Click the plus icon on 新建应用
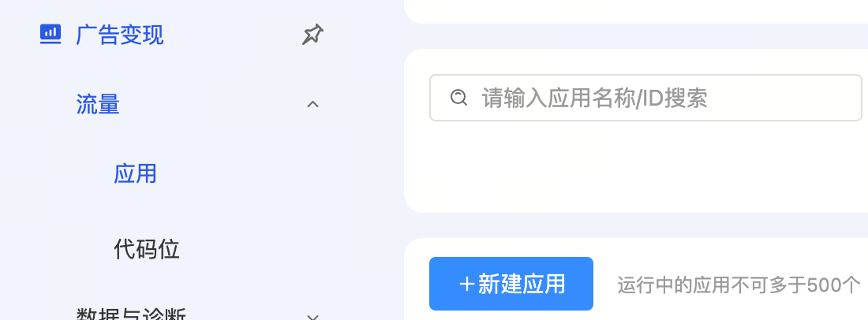This screenshot has height=320, width=868. point(467,284)
